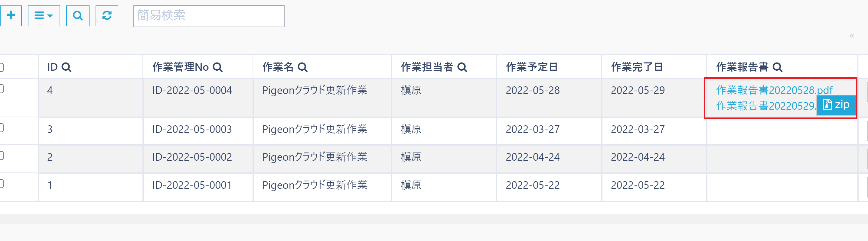
Task: Collapse the panel using the double chevron
Action: (x=852, y=35)
